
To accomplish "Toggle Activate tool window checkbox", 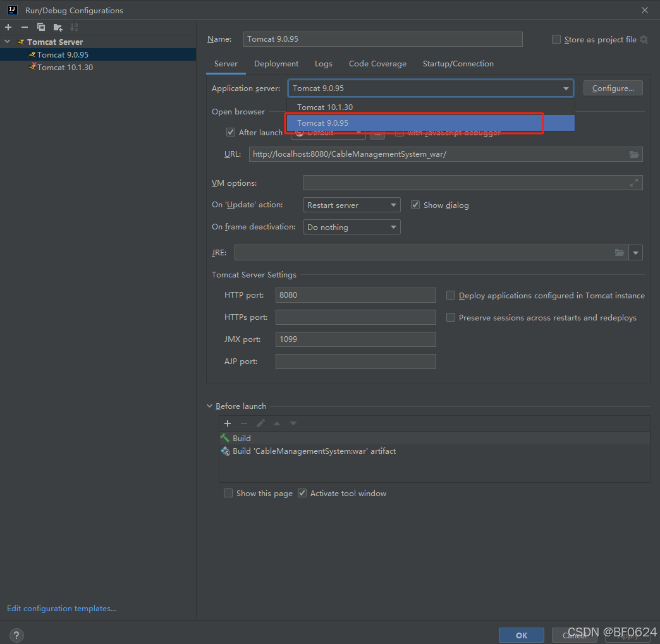I will pos(302,494).
